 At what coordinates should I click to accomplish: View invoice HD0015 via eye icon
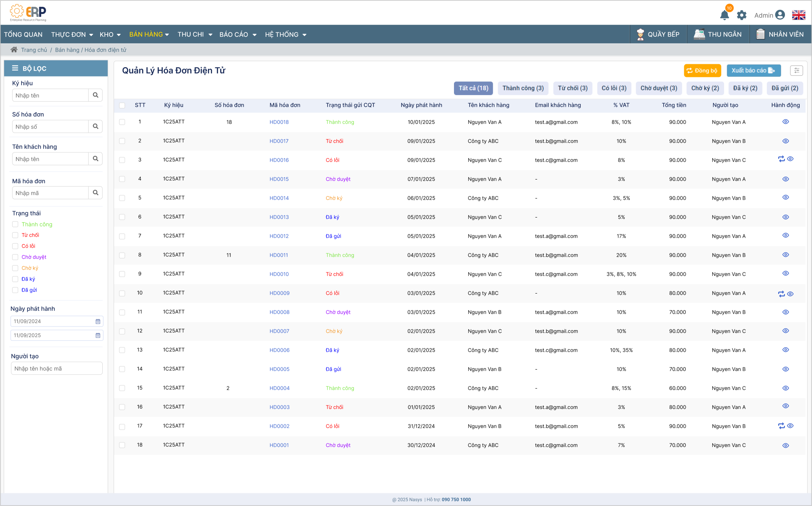(786, 179)
